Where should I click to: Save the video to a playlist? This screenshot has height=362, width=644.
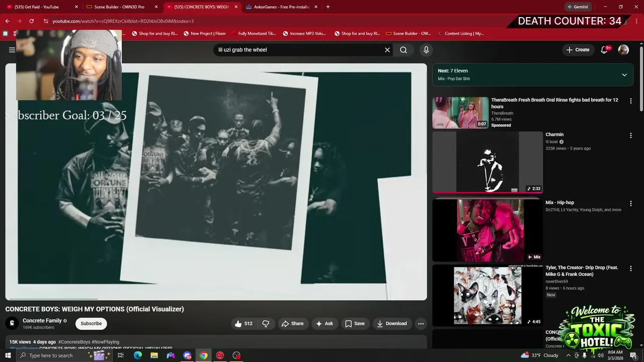(355, 324)
